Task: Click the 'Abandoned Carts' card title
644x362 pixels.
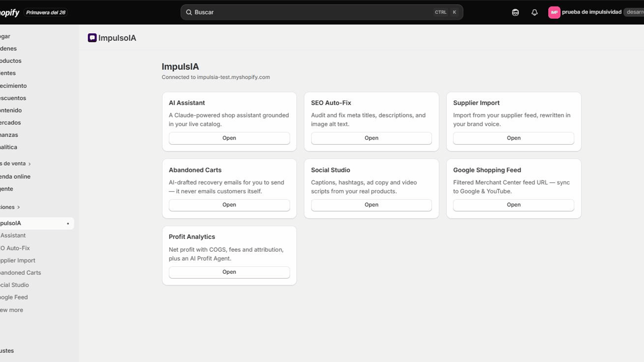Action: [x=195, y=170]
